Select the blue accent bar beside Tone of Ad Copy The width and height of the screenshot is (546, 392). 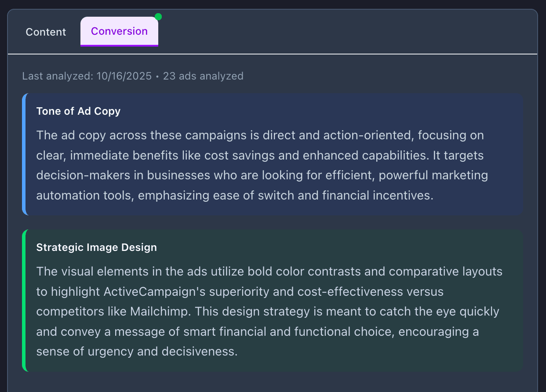[25, 154]
